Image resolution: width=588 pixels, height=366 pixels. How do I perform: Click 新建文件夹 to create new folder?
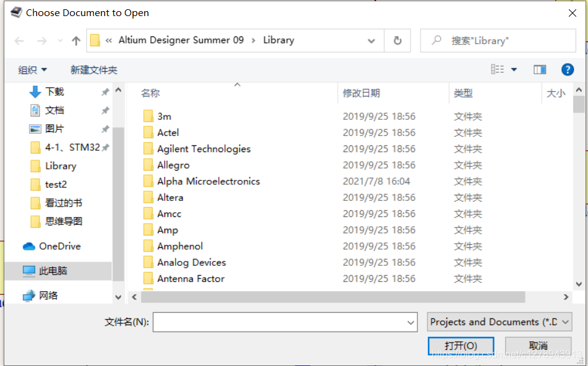pos(93,70)
